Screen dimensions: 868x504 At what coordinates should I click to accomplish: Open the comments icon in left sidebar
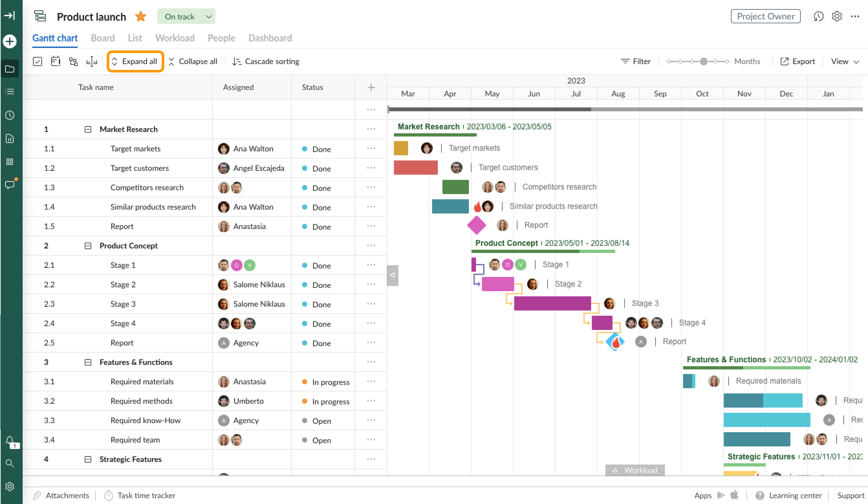(x=10, y=184)
